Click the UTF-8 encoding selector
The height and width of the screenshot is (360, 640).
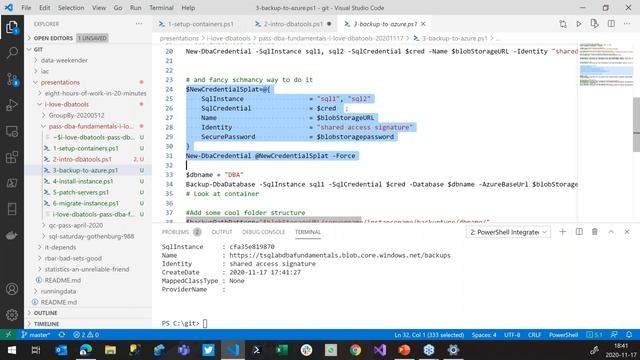512,335
